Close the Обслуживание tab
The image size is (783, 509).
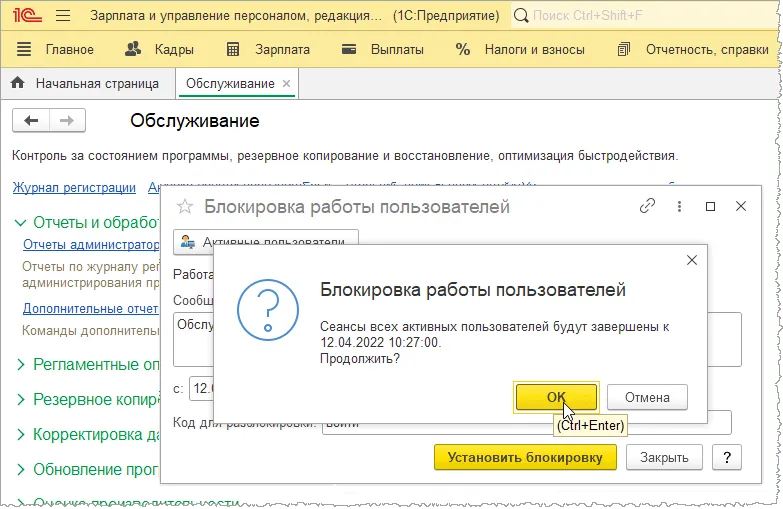point(287,84)
